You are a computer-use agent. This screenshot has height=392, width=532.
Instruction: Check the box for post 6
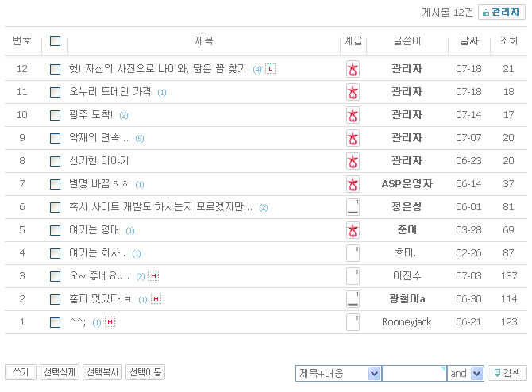pos(55,207)
